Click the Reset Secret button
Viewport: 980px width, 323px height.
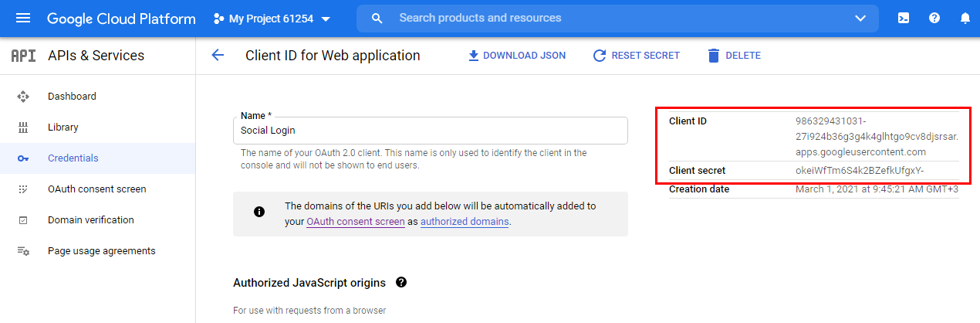637,56
